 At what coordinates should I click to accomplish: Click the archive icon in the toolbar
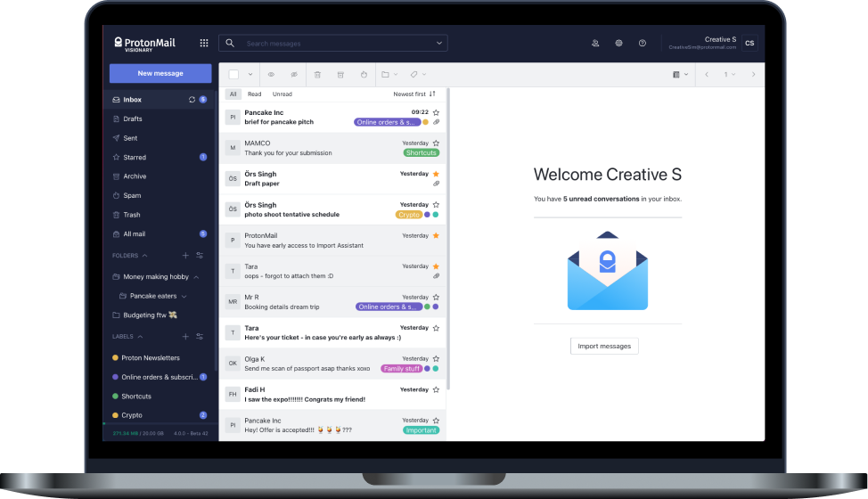pos(340,75)
